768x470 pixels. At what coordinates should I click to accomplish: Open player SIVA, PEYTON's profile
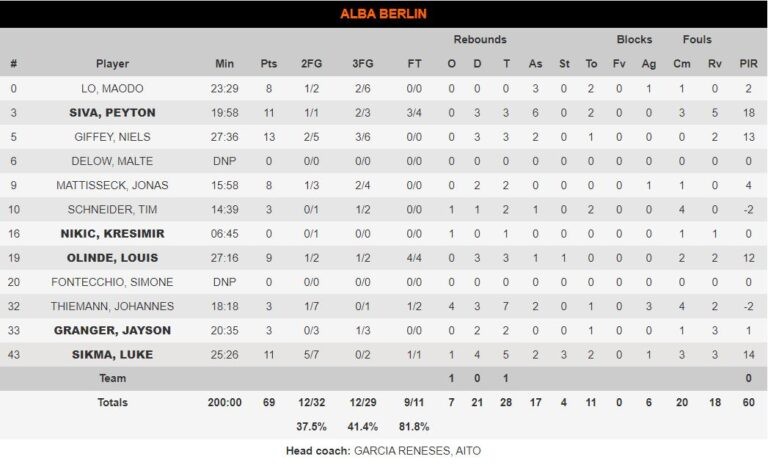112,113
